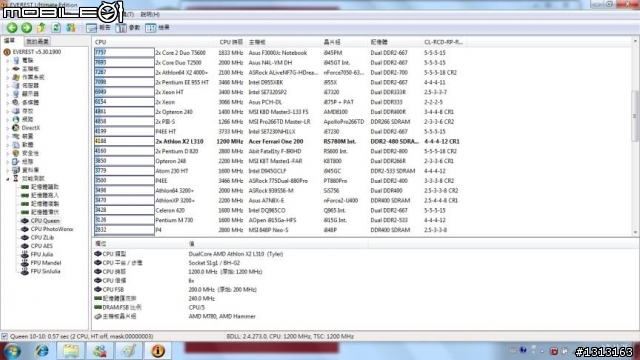Select the FPU SinJulia benchmark
Image resolution: width=640 pixels, height=360 pixels.
click(x=45, y=271)
